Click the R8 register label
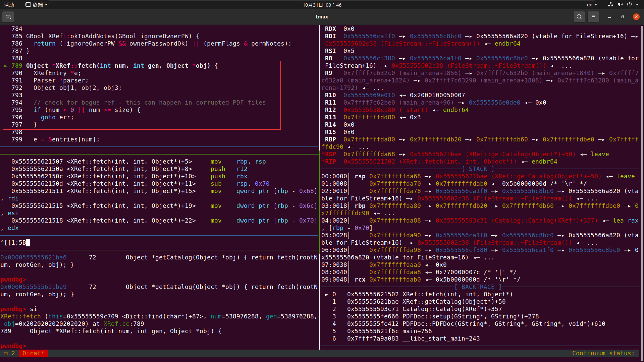Image resolution: width=644 pixels, height=362 pixels. pyautogui.click(x=328, y=58)
